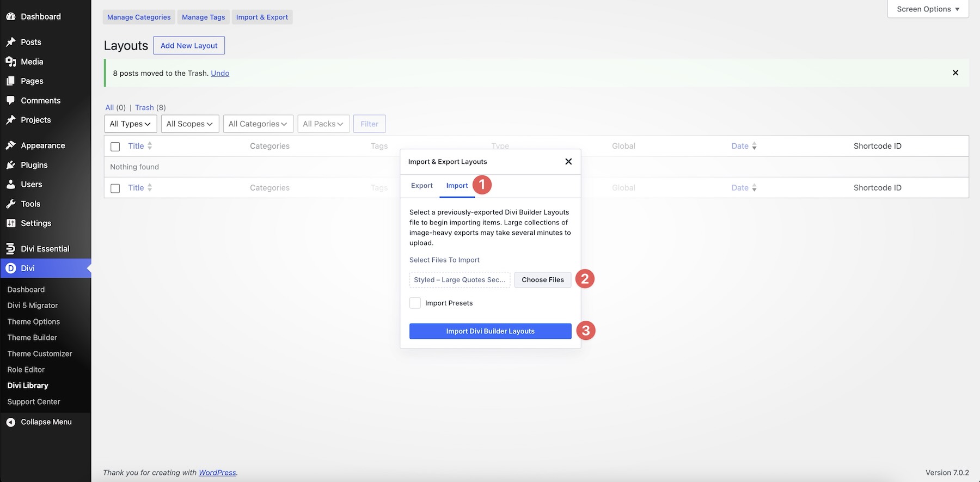980x482 pixels.
Task: Open Divi submenu Dashboard item
Action: (26, 290)
